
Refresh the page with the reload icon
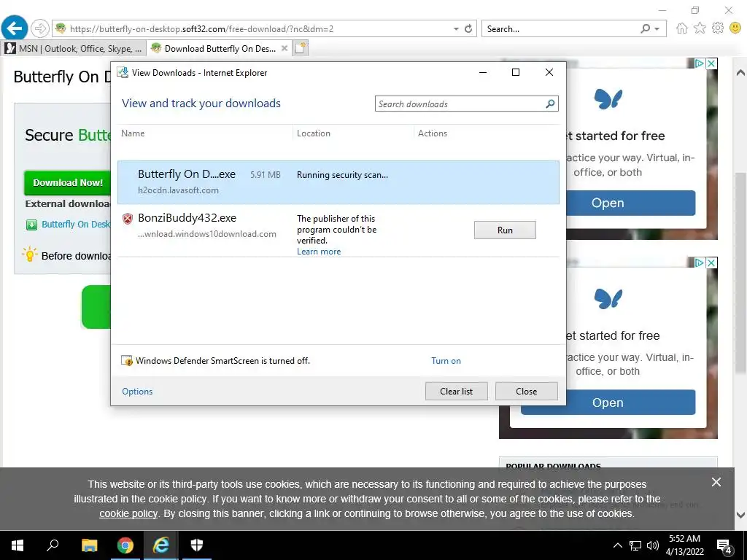coord(468,28)
